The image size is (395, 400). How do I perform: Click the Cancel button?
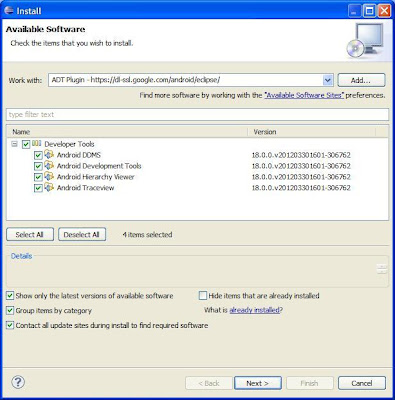[x=362, y=383]
